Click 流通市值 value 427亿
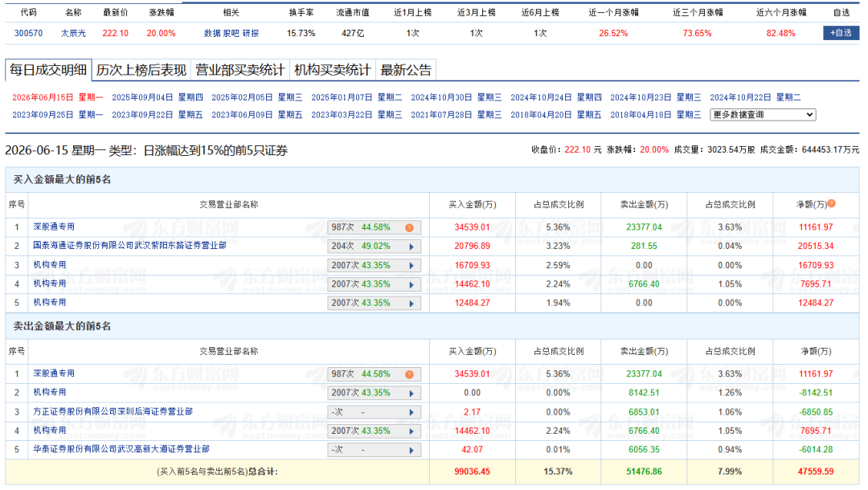The width and height of the screenshot is (868, 490). point(353,33)
